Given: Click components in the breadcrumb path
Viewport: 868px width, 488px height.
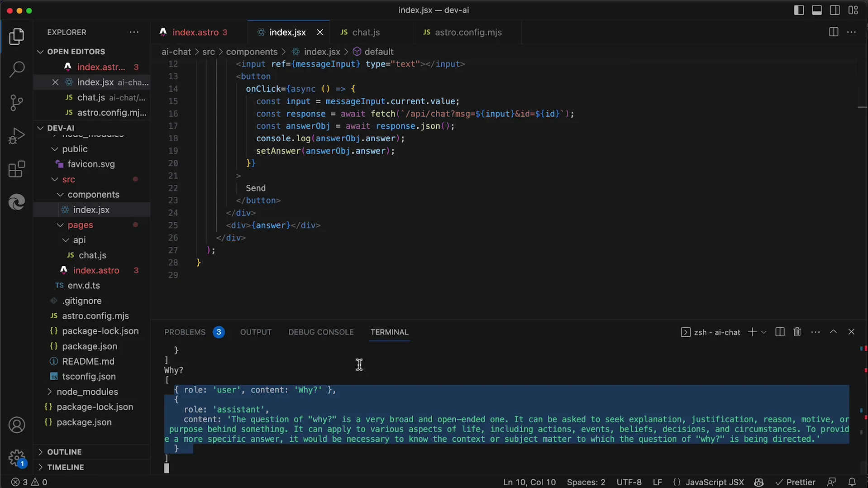Looking at the screenshot, I should 252,52.
